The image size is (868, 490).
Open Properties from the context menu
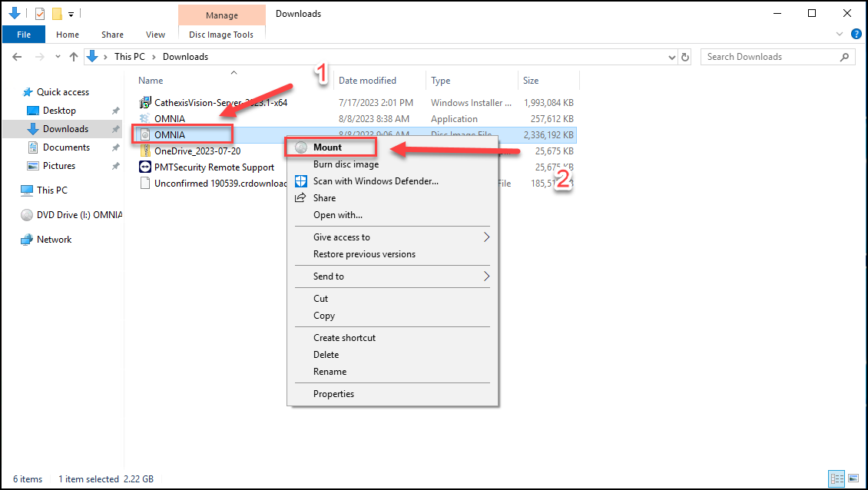pyautogui.click(x=393, y=394)
